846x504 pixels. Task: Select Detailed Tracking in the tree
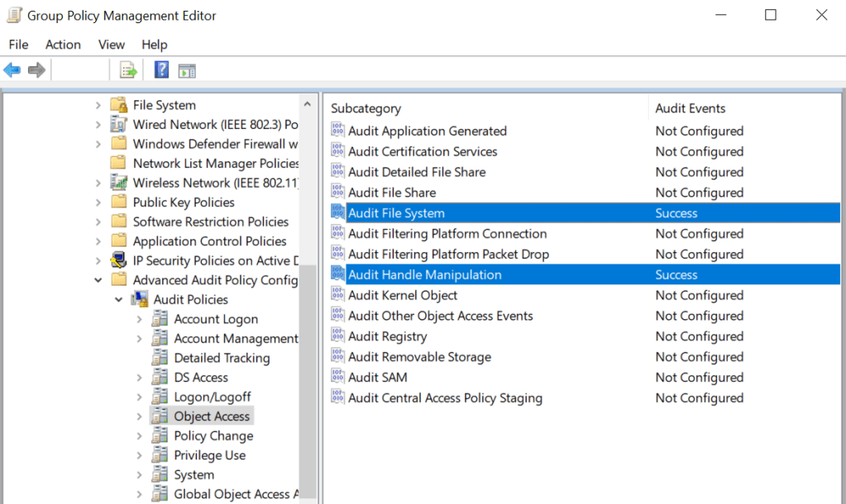tap(222, 358)
